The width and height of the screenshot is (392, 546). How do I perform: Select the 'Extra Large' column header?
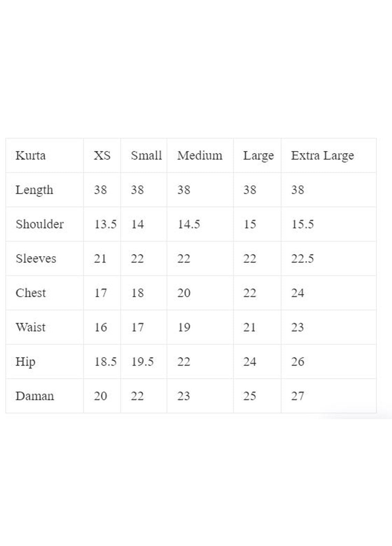322,155
